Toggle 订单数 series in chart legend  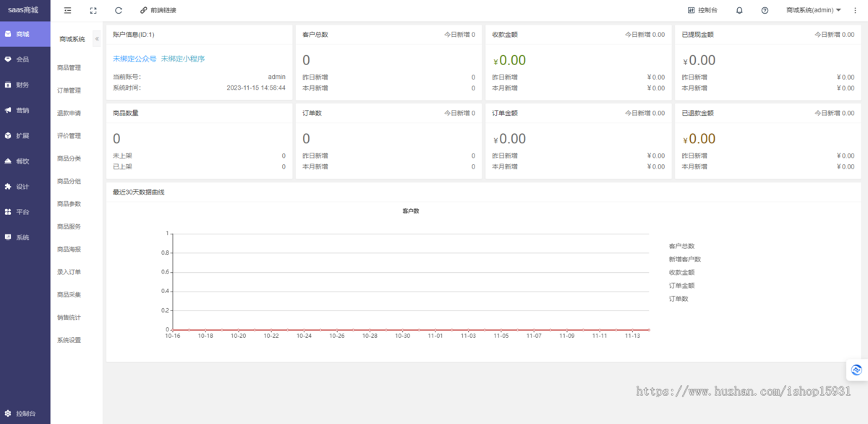click(x=678, y=299)
